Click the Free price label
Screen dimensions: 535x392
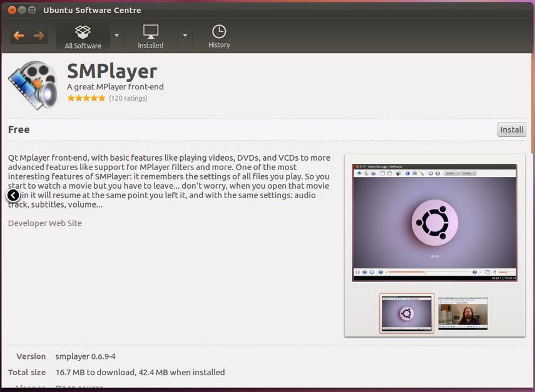pyautogui.click(x=19, y=129)
